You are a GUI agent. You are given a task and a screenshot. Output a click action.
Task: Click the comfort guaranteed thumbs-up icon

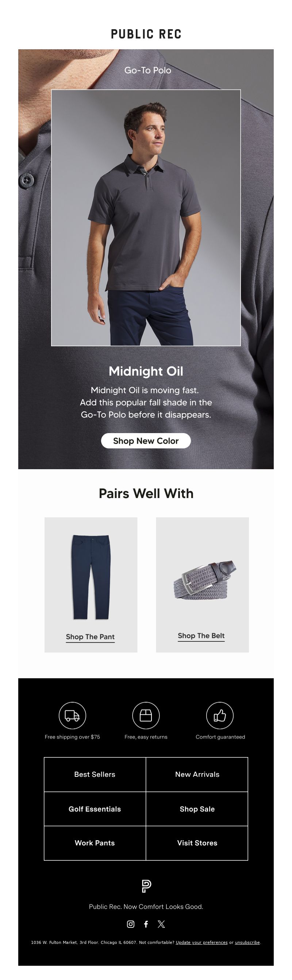coord(220,715)
